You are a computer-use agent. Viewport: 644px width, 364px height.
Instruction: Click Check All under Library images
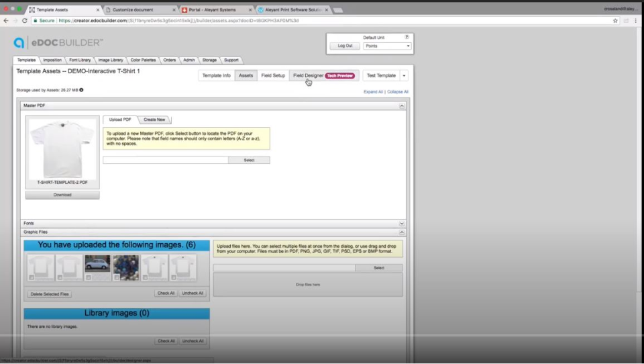pos(166,341)
